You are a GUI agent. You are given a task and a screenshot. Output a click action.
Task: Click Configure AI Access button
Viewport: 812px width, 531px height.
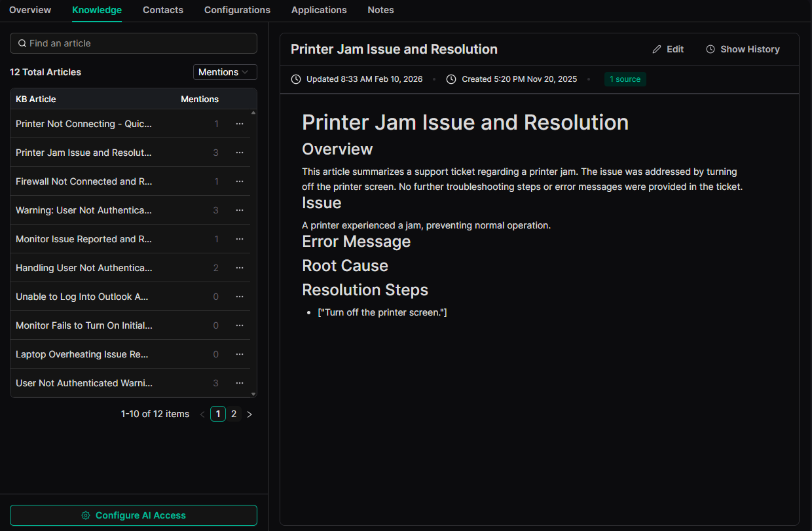pos(134,515)
